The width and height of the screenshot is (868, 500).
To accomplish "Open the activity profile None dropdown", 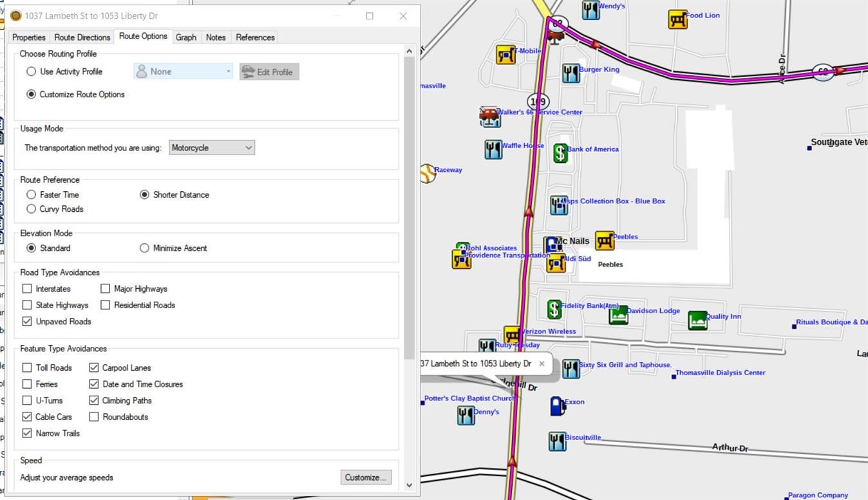I will tap(184, 71).
